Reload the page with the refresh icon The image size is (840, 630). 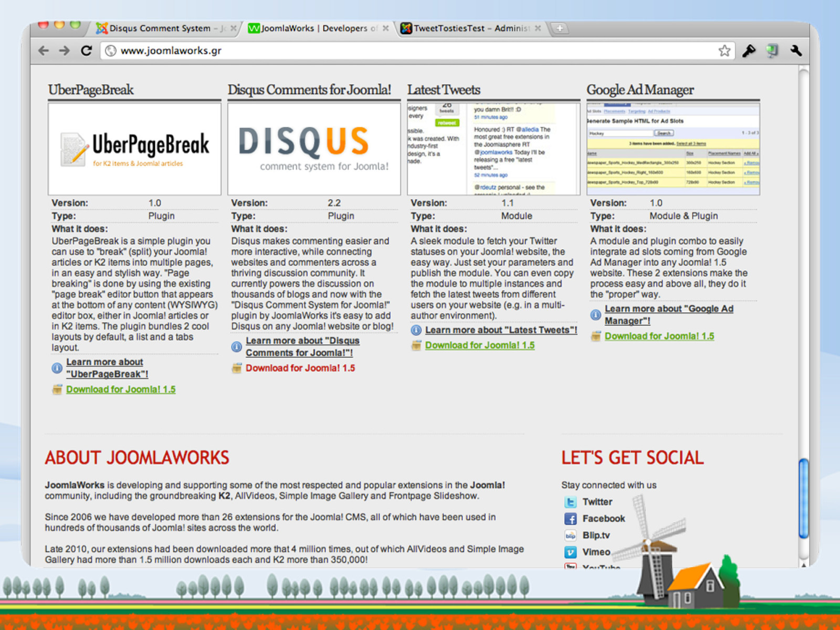86,50
